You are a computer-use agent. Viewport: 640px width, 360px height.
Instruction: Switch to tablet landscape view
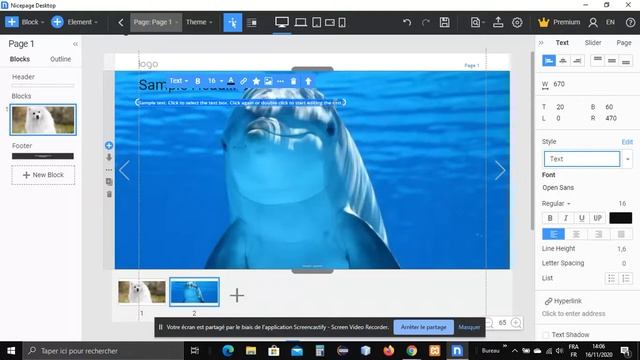point(330,22)
